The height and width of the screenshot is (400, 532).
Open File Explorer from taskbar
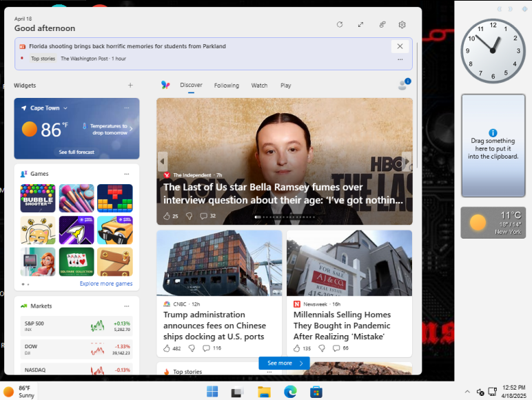264,392
